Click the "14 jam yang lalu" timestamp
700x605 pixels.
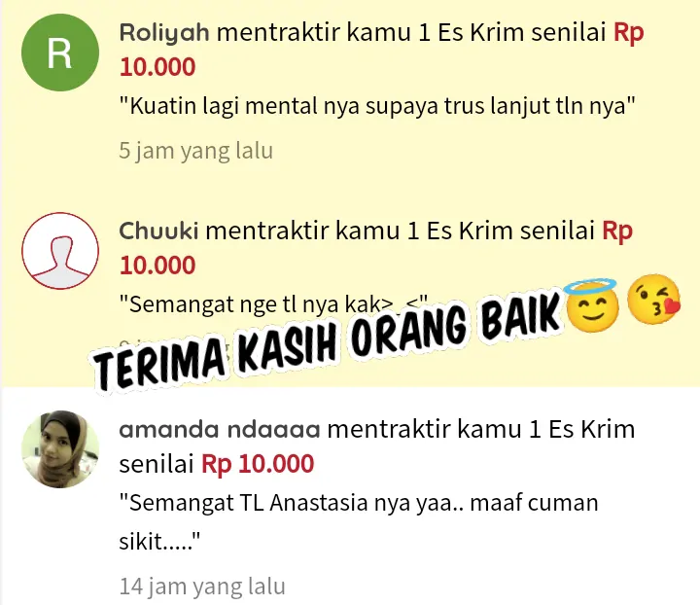(x=202, y=587)
